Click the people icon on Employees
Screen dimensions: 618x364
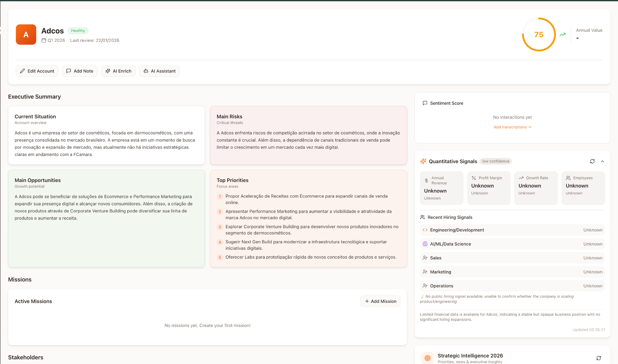click(568, 178)
